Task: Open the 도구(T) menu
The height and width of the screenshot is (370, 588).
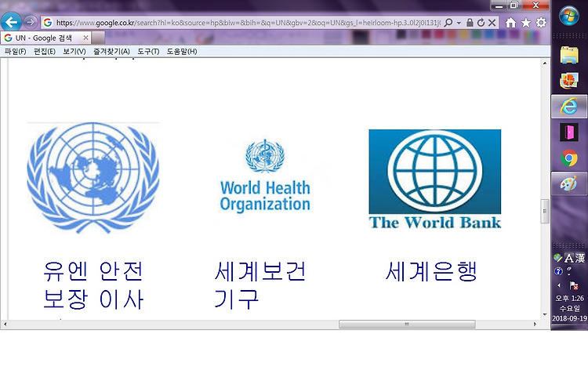Action: 148,52
